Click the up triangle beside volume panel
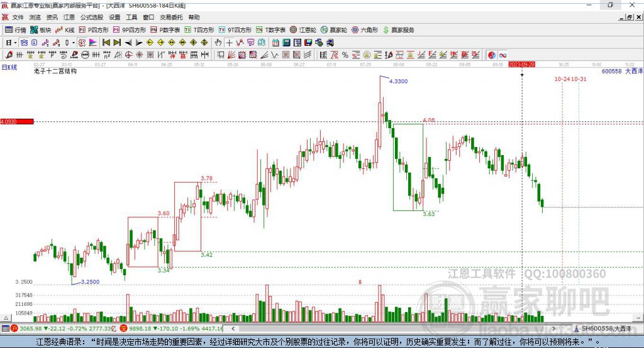Screen dimensions: 644x348 click(6, 318)
